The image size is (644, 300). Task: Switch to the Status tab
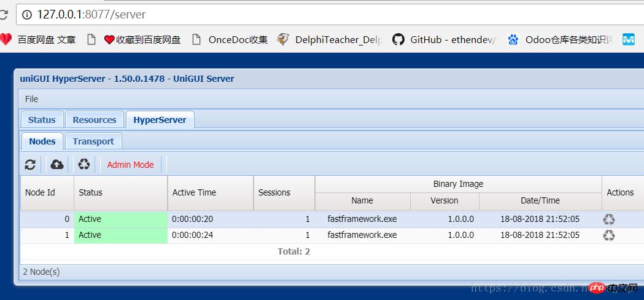(x=42, y=120)
